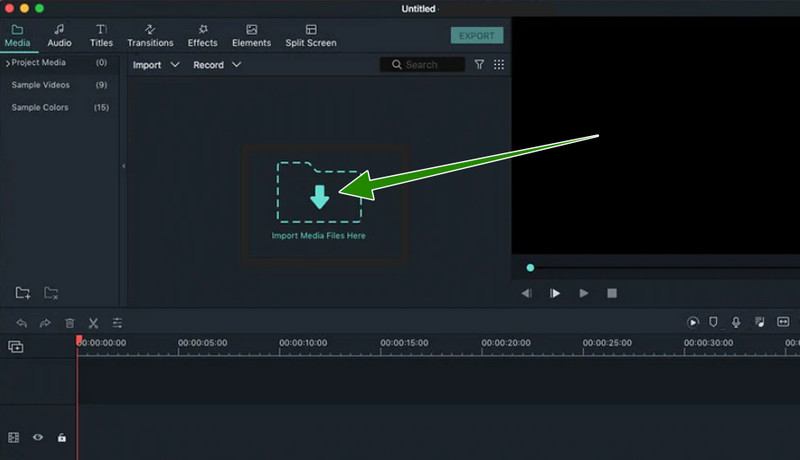Click the redo arrow icon
The width and height of the screenshot is (800, 460).
(45, 323)
